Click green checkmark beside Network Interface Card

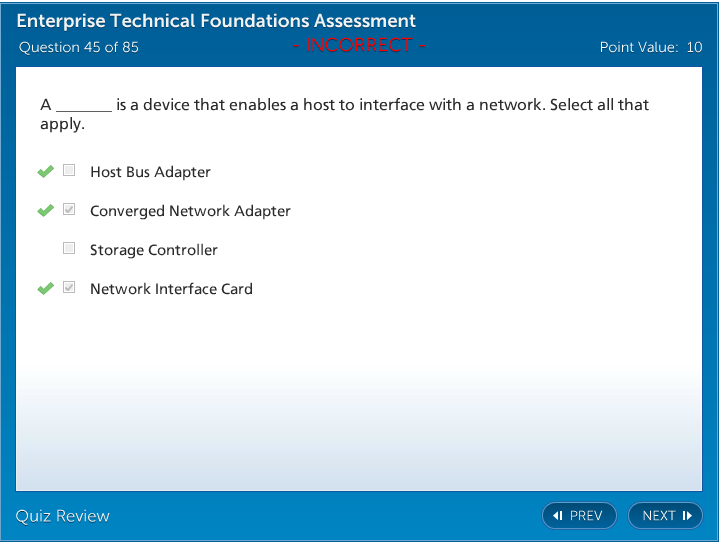pos(45,289)
